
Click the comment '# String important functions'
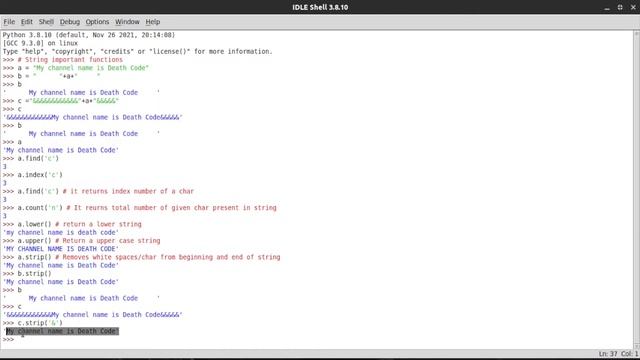(70, 60)
